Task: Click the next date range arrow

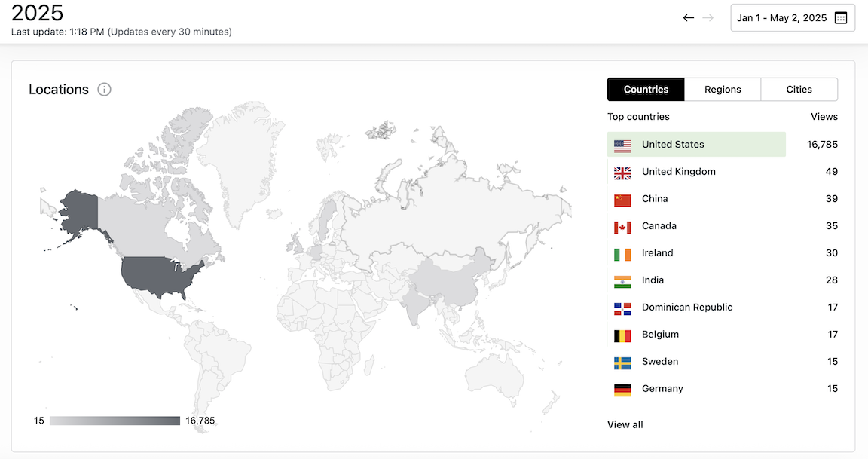Action: 708,18
